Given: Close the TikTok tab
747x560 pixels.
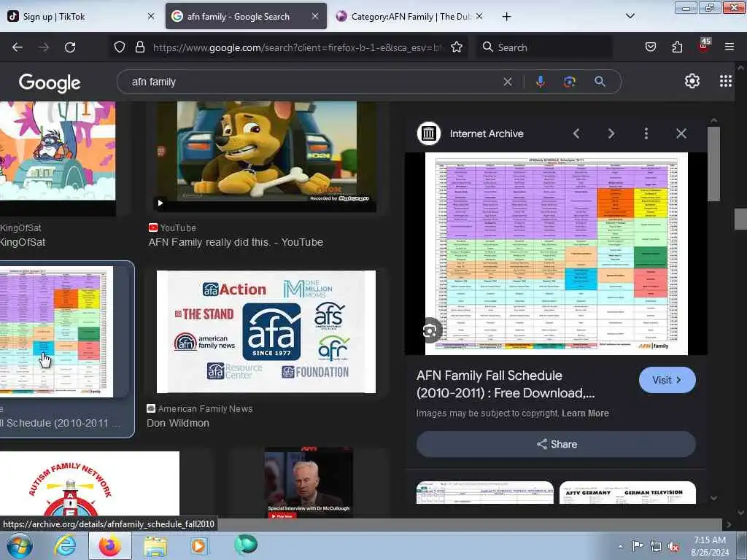Looking at the screenshot, I should [x=151, y=16].
